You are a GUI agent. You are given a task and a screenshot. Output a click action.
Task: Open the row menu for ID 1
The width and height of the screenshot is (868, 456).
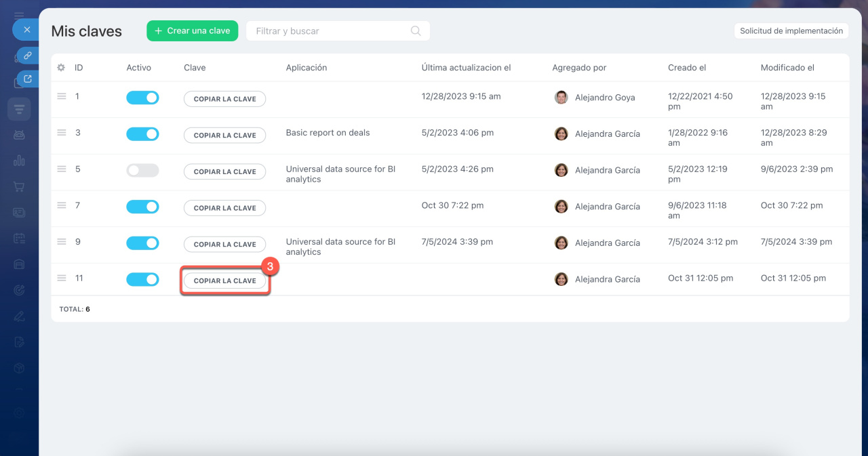click(62, 97)
